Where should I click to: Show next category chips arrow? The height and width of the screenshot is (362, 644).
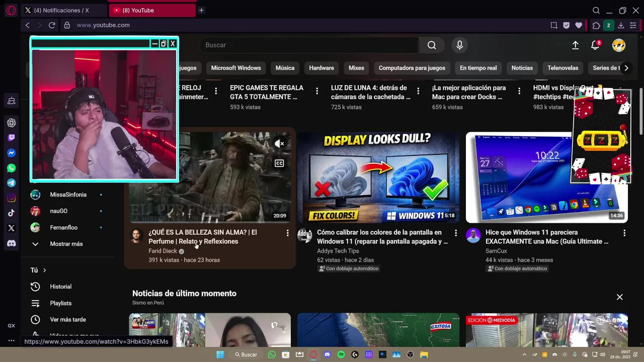tap(626, 68)
